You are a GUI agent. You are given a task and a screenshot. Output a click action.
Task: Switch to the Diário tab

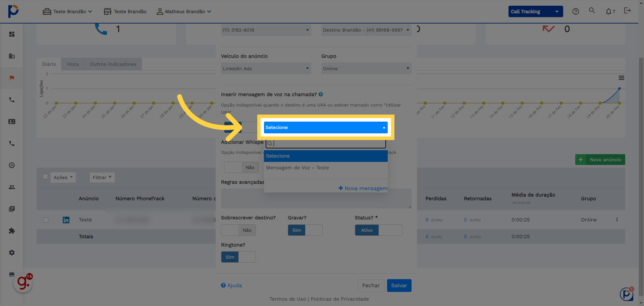point(49,64)
